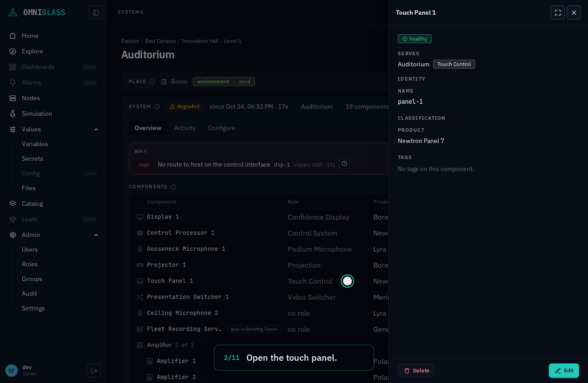
Task: Open the Display 1 component row
Action: click(259, 217)
